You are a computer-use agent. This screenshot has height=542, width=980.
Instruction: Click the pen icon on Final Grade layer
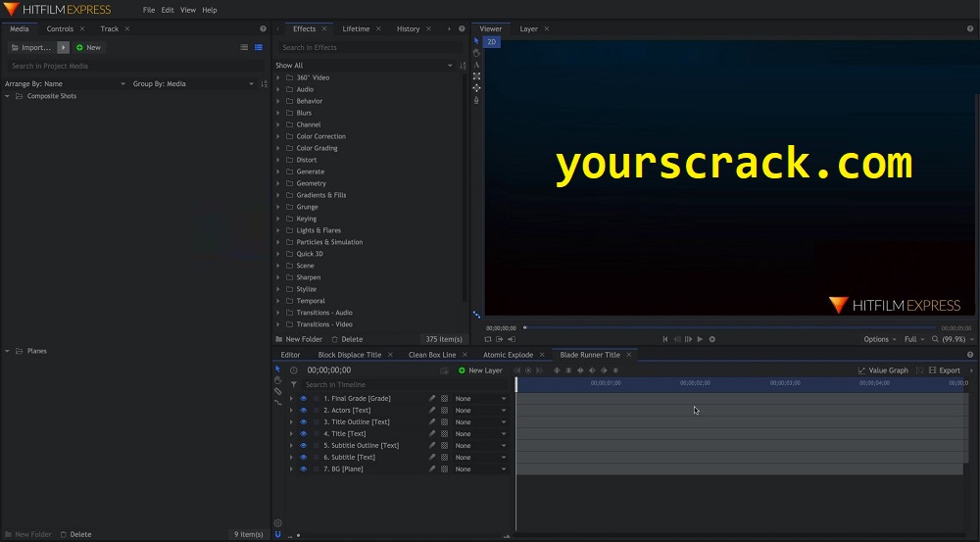pyautogui.click(x=432, y=398)
